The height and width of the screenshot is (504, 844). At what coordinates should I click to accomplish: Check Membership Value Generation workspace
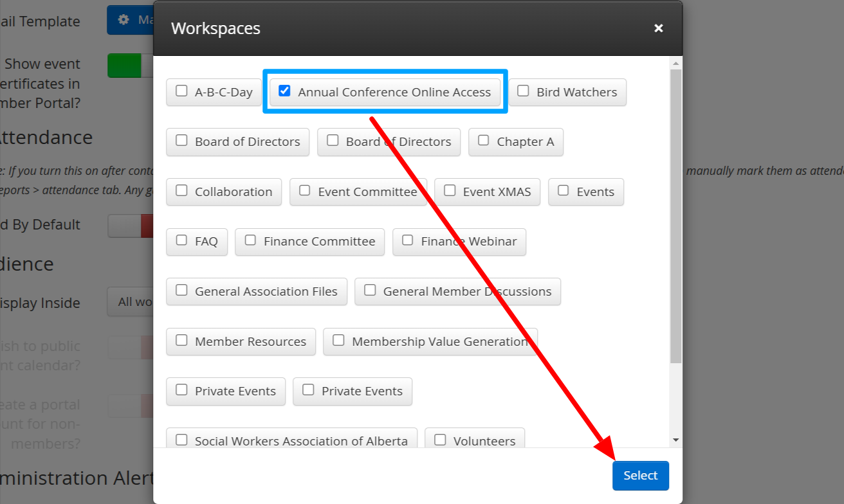coord(338,340)
